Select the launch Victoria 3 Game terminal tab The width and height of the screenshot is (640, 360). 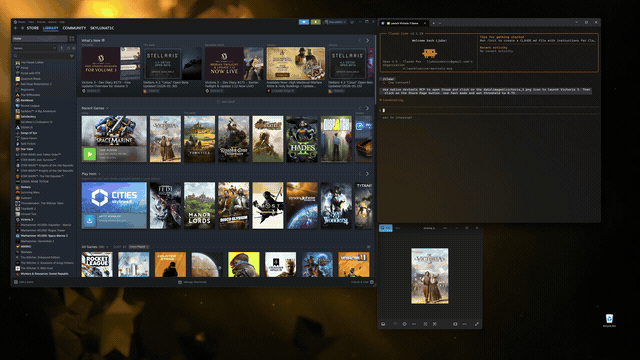tap(404, 23)
